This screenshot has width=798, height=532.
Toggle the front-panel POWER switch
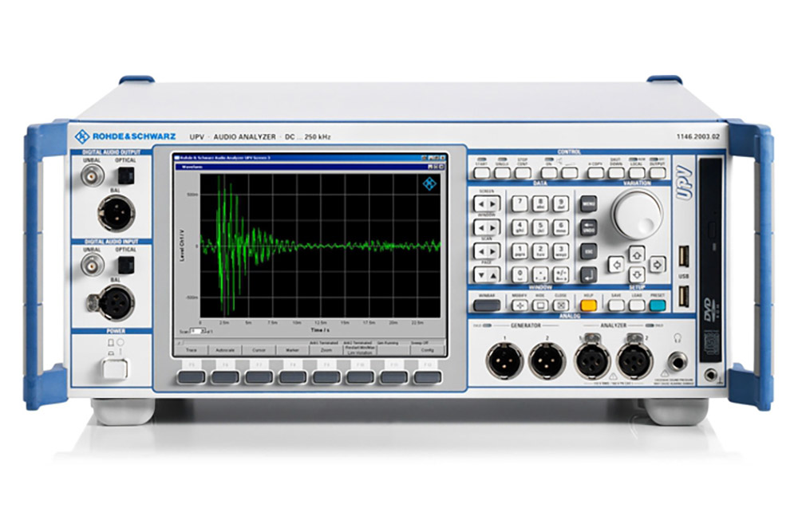click(x=113, y=368)
